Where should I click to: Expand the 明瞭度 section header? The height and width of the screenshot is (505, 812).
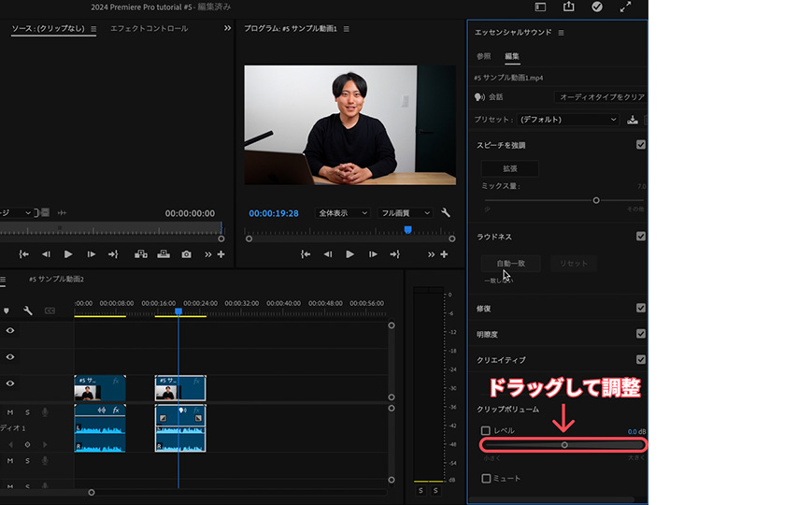coord(487,335)
